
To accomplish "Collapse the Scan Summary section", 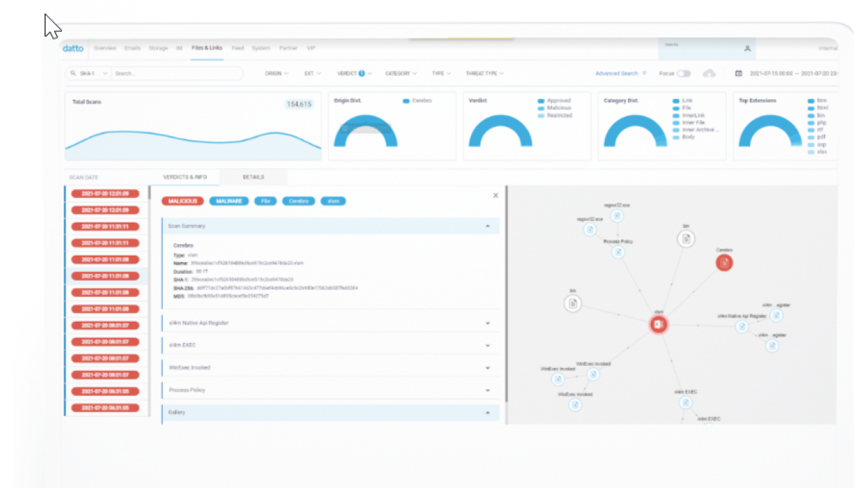I will (x=488, y=226).
